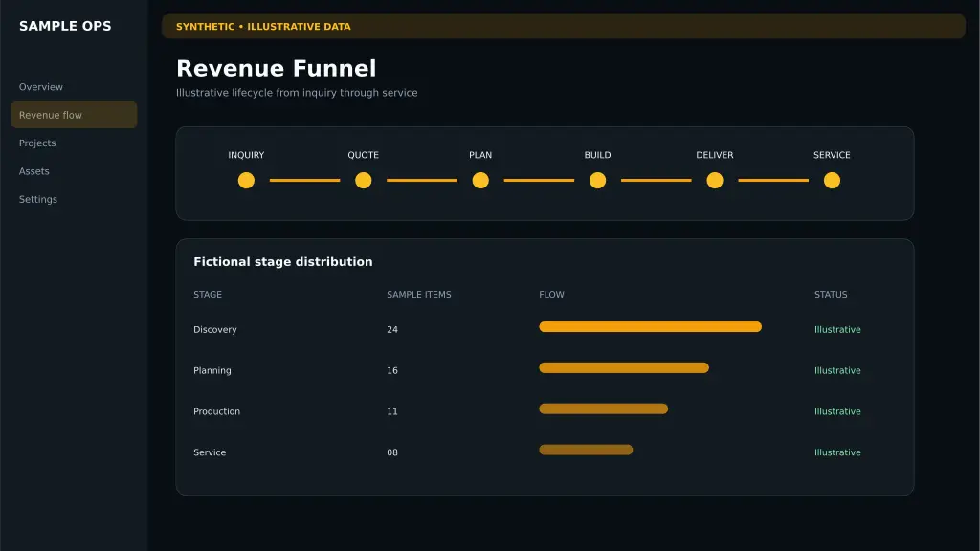Click the Revenue Funnel page heading
Image resolution: width=980 pixels, height=551 pixels.
coord(277,68)
